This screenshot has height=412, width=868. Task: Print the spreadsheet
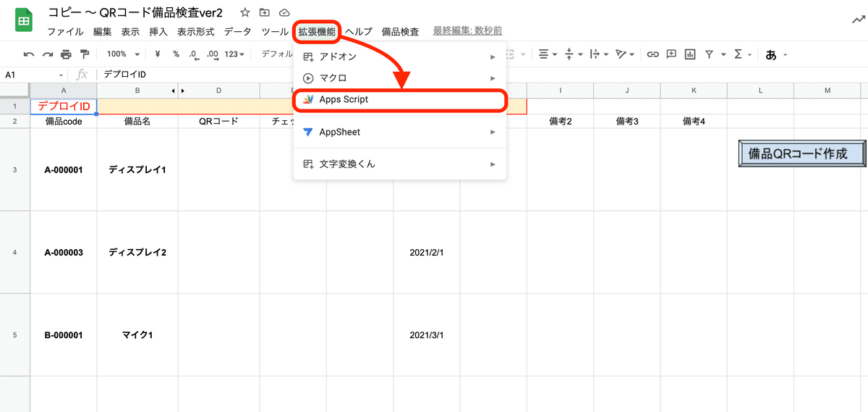[67, 54]
